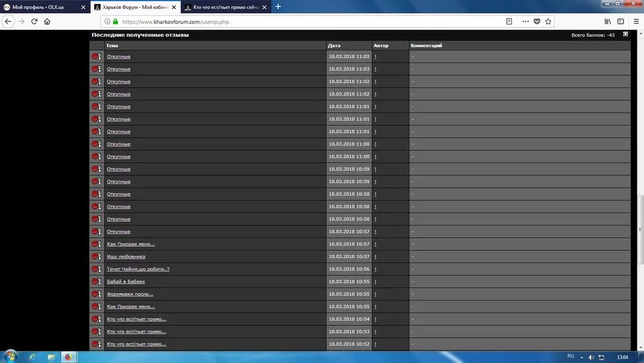The height and width of the screenshot is (363, 644).
Task: Open Как Призрак меня... link dated 10:55
Action: pos(131,306)
